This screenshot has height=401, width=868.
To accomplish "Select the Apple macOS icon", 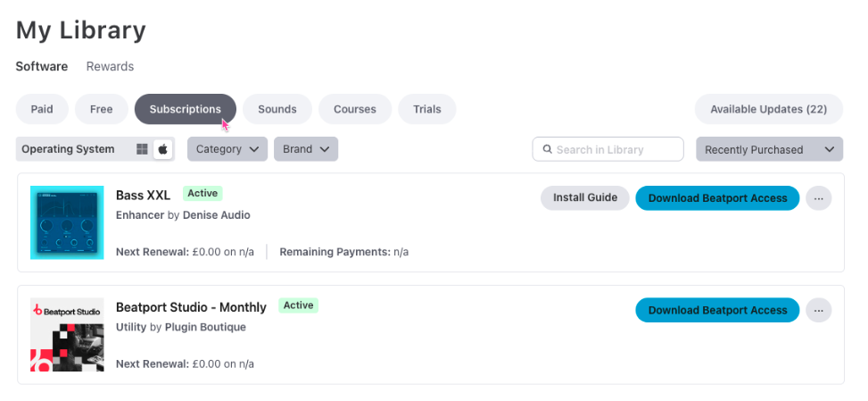I will 163,149.
